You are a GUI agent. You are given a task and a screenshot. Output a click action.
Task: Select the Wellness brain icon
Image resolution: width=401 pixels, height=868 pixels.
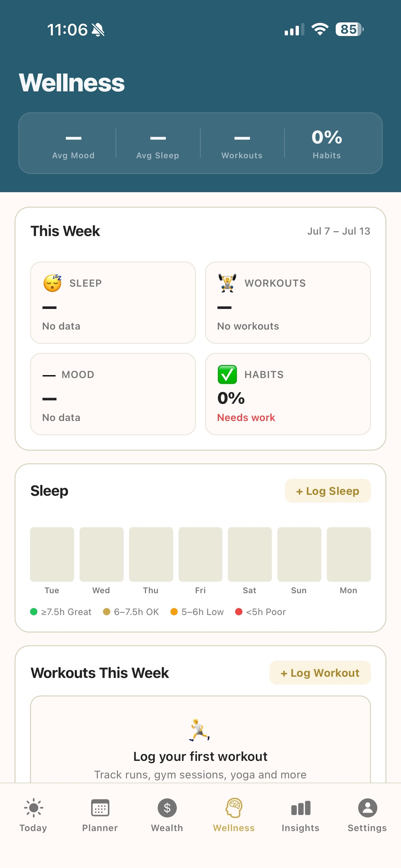click(234, 808)
